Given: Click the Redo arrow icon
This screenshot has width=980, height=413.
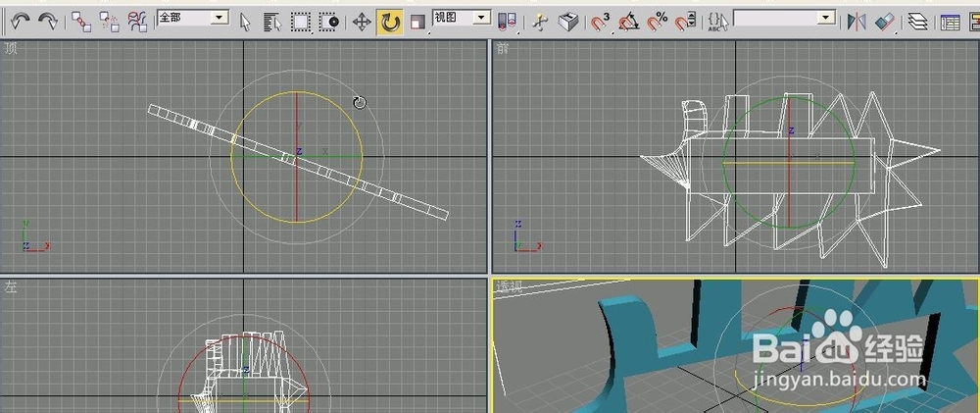Looking at the screenshot, I should [x=48, y=23].
